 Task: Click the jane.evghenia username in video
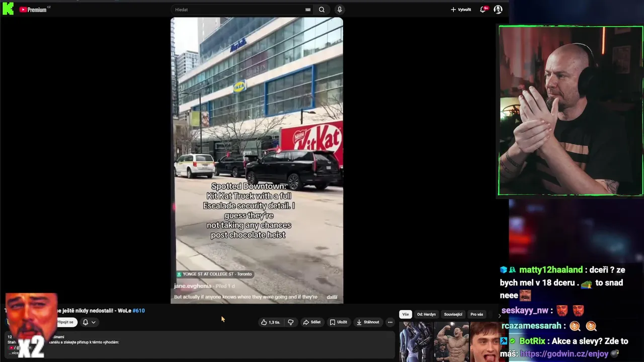pos(193,286)
